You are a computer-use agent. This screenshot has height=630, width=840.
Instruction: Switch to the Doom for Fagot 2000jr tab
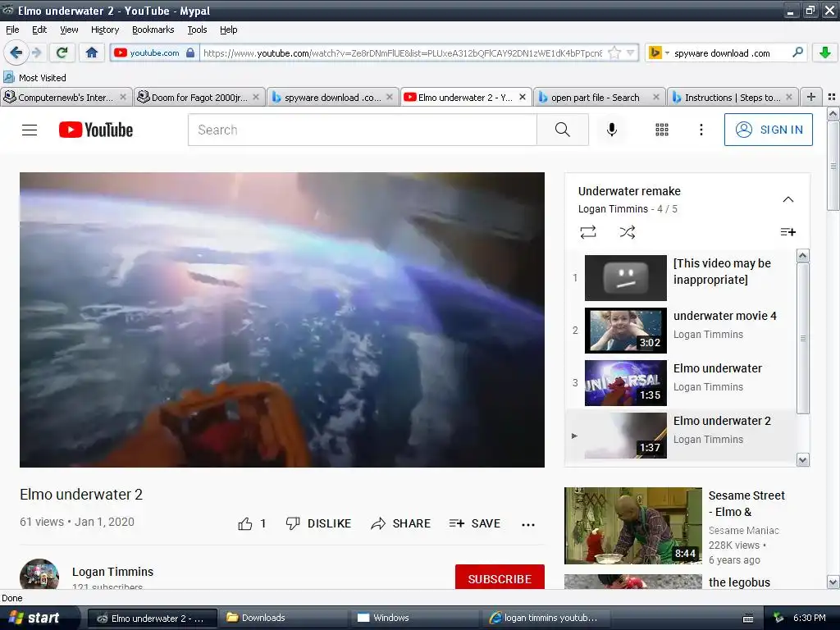(x=199, y=97)
